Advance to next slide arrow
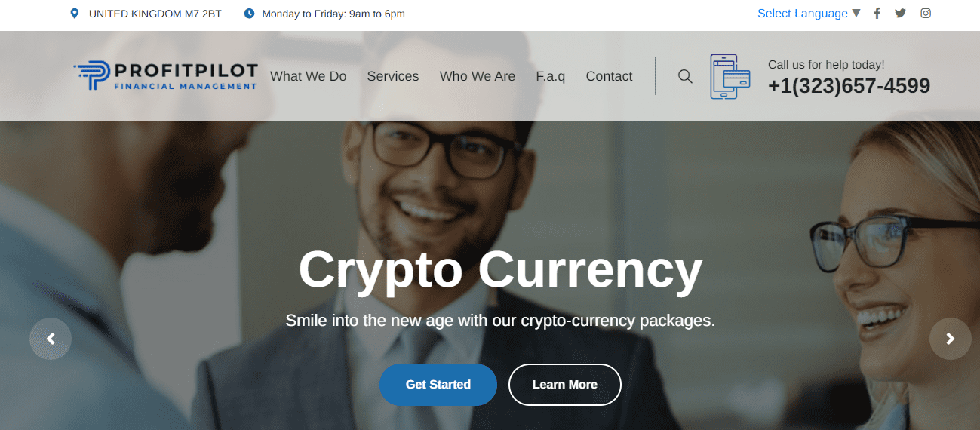Screen dimensions: 980x430 pyautogui.click(x=951, y=339)
